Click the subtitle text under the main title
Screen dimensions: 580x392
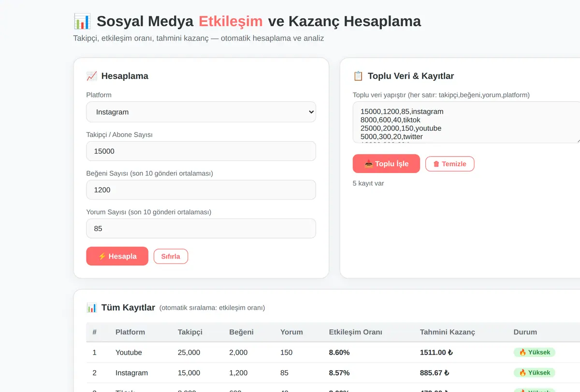coord(199,38)
